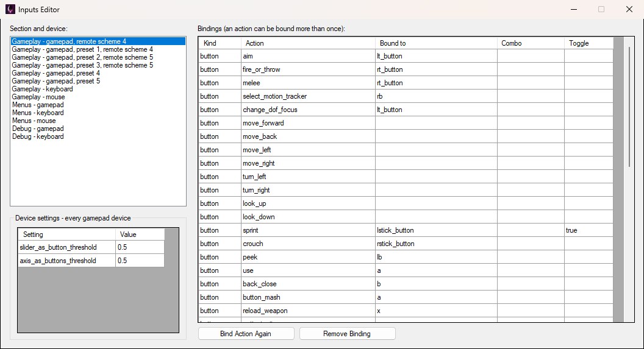Select the 'melee' action cell
This screenshot has width=644, height=349.
(x=308, y=83)
